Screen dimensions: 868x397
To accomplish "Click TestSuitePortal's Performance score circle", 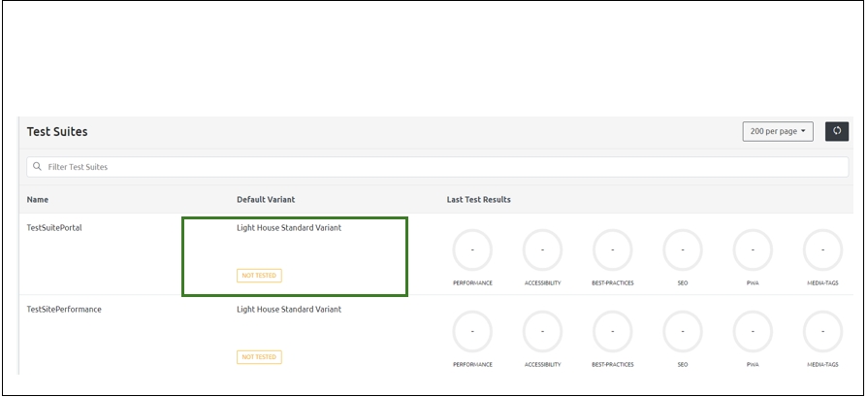I will pos(472,249).
